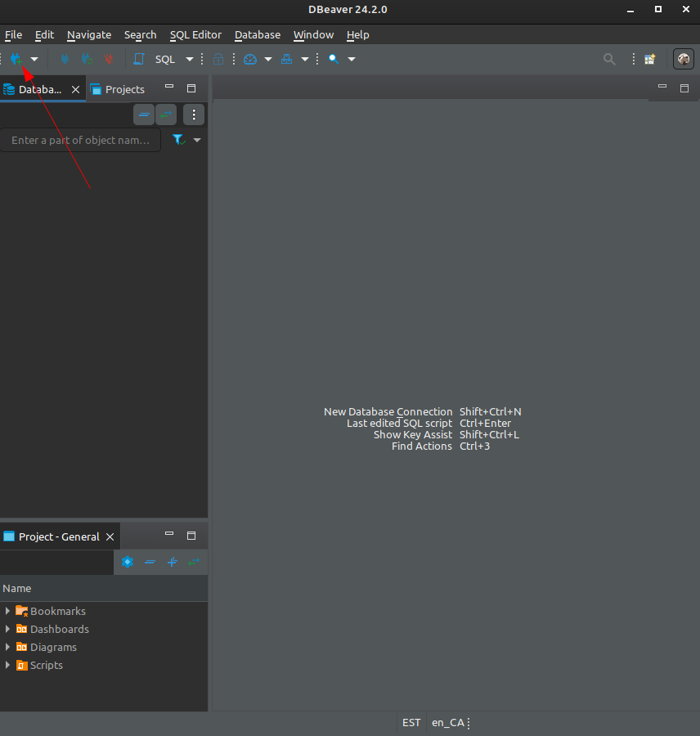Open the new connection type dropdown arrow

[x=34, y=59]
